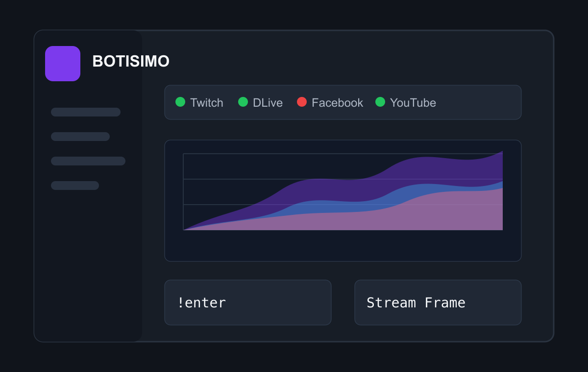Click the red Facebook status dot
Image resolution: width=588 pixels, height=372 pixels.
[x=302, y=102]
